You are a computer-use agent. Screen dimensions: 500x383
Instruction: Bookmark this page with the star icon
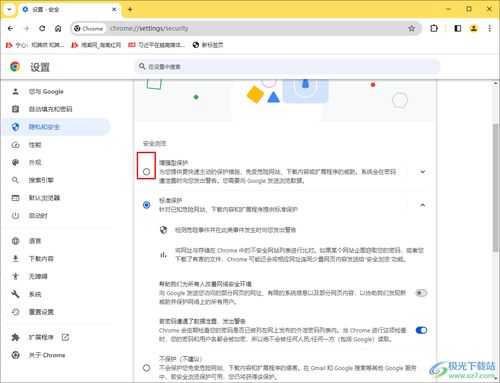click(412, 28)
